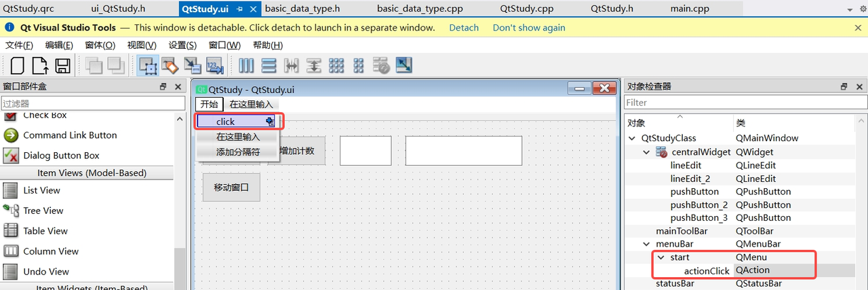Click the object inspector Filter field
The width and height of the screenshot is (868, 290).
click(745, 103)
